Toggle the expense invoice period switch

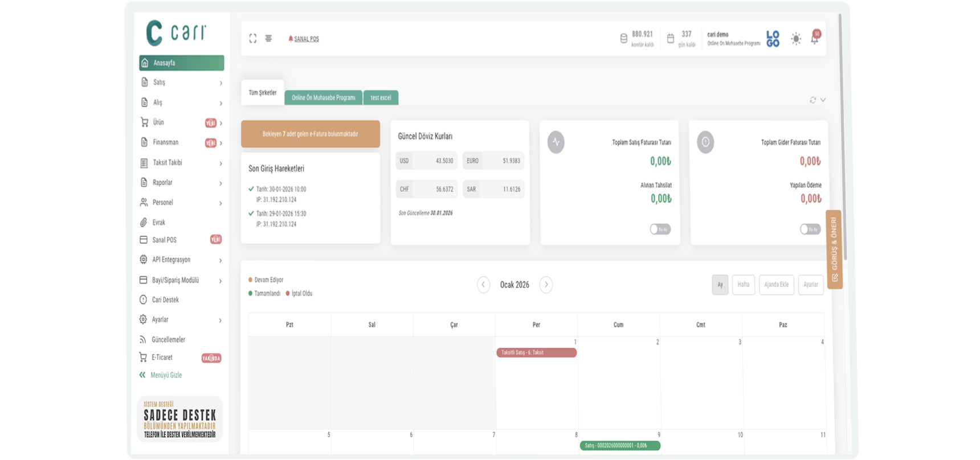point(810,229)
